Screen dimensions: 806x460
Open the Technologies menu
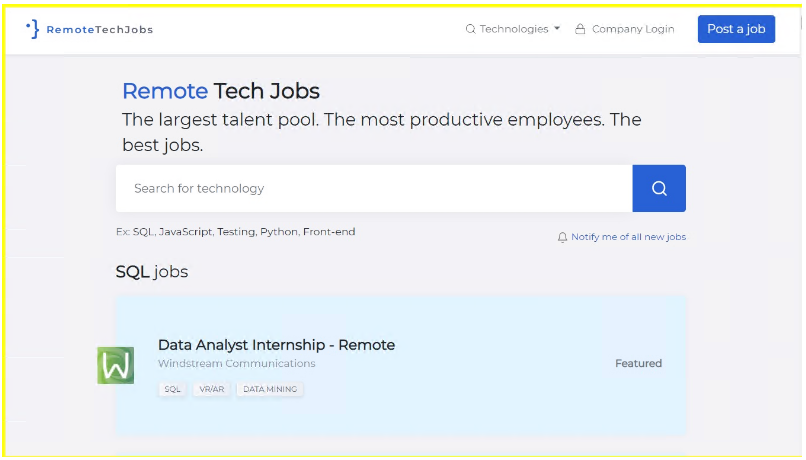pyautogui.click(x=514, y=29)
